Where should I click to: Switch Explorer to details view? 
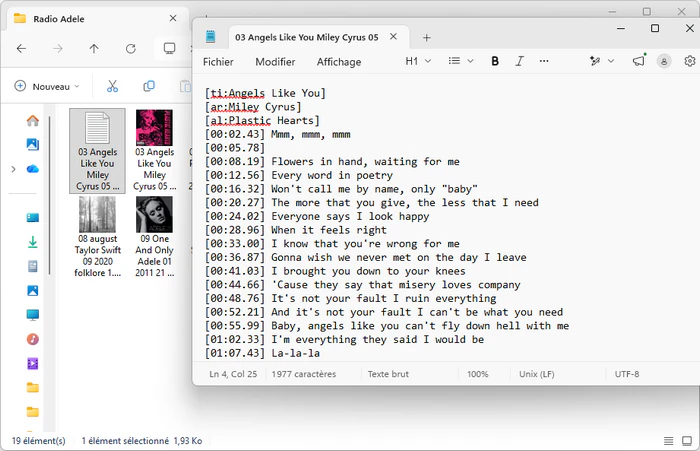pos(668,441)
